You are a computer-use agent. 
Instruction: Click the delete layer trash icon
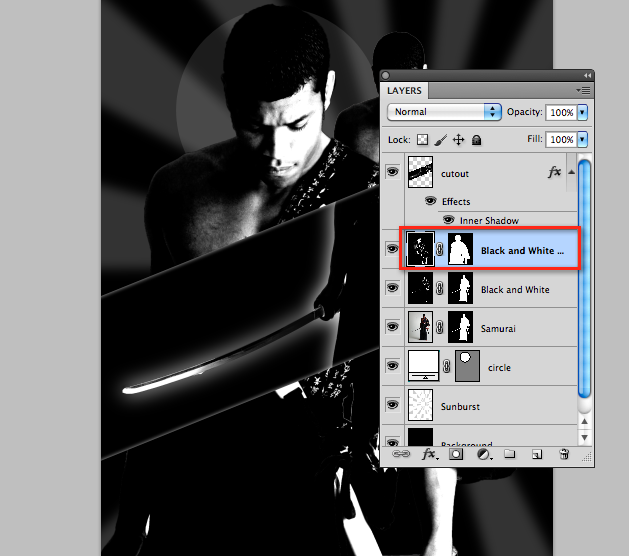click(564, 454)
